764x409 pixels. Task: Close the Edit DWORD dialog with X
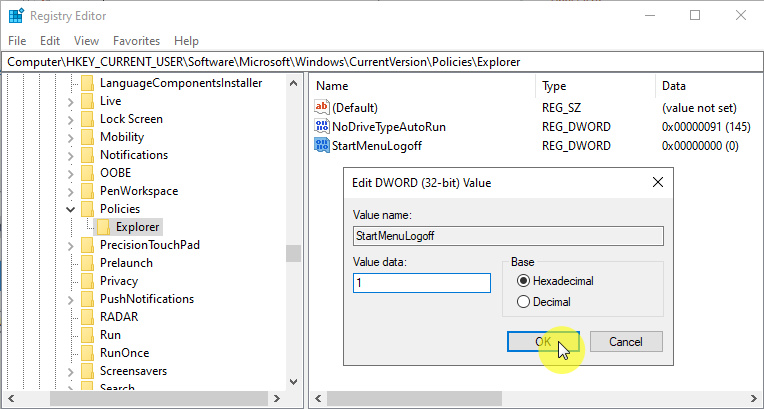[657, 183]
